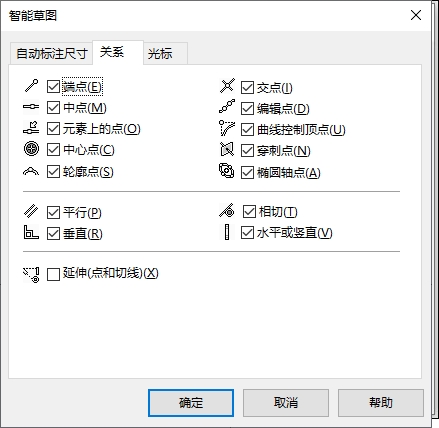Click the point-on-element icon beside 元素上的点(O)
439x428 pixels.
point(31,128)
